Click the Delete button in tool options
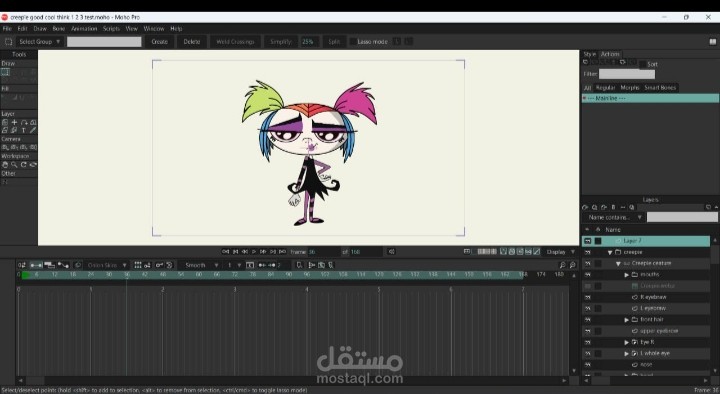720x394 pixels. click(x=191, y=41)
